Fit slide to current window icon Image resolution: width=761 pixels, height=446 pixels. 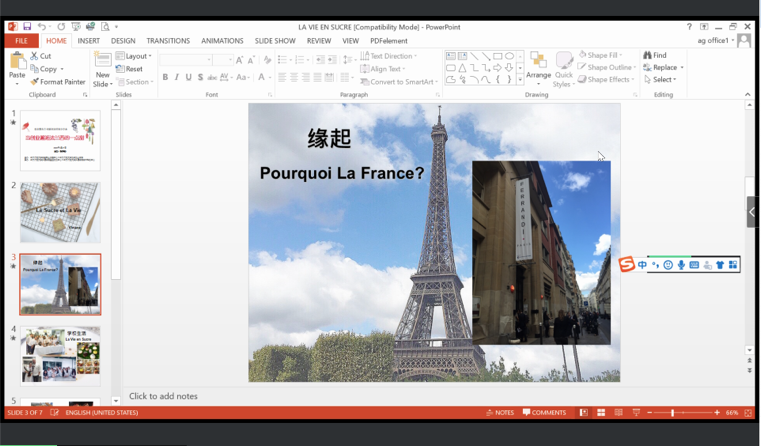coord(747,412)
